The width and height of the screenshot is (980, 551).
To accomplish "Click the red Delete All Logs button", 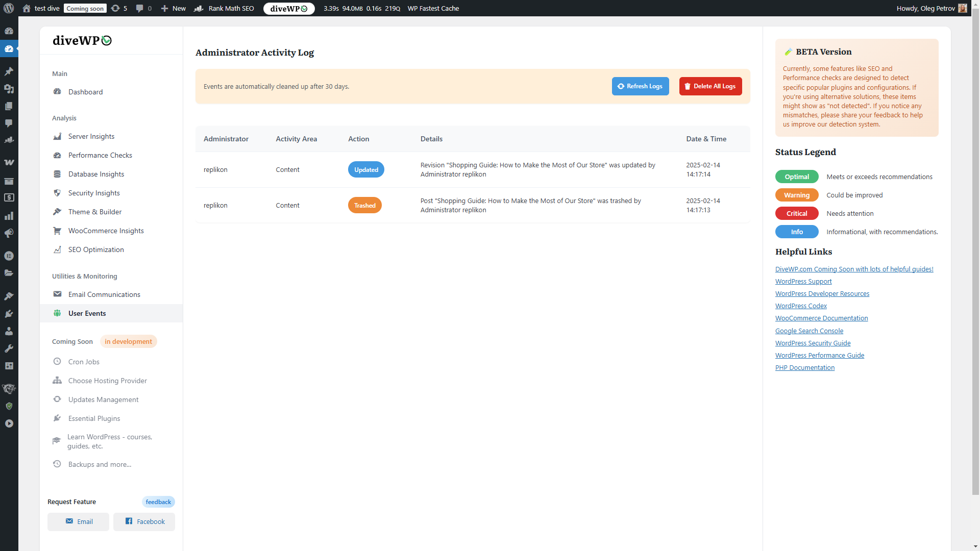I will [710, 86].
